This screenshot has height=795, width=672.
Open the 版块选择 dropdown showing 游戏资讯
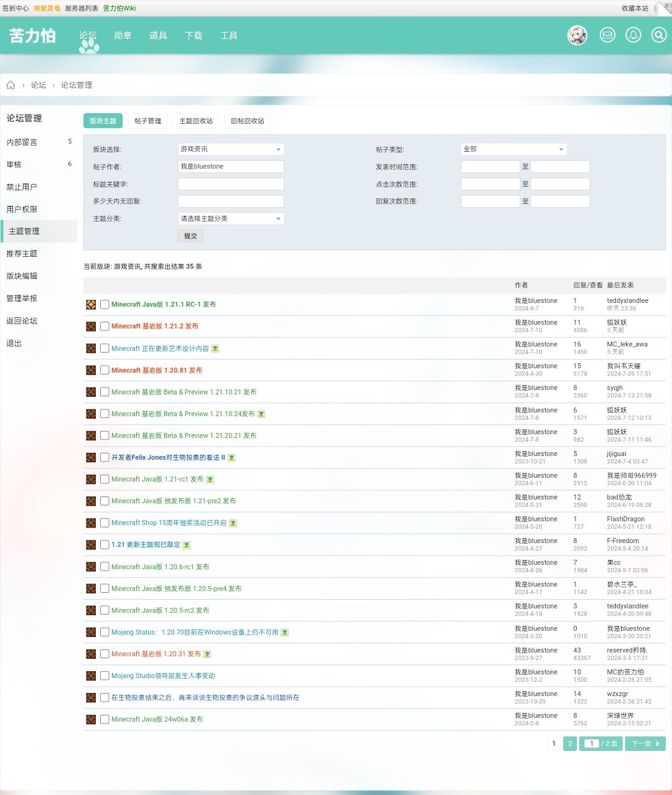coord(231,149)
